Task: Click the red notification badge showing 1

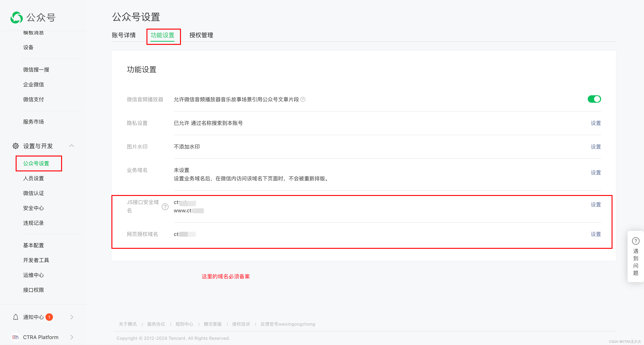Action: point(49,317)
